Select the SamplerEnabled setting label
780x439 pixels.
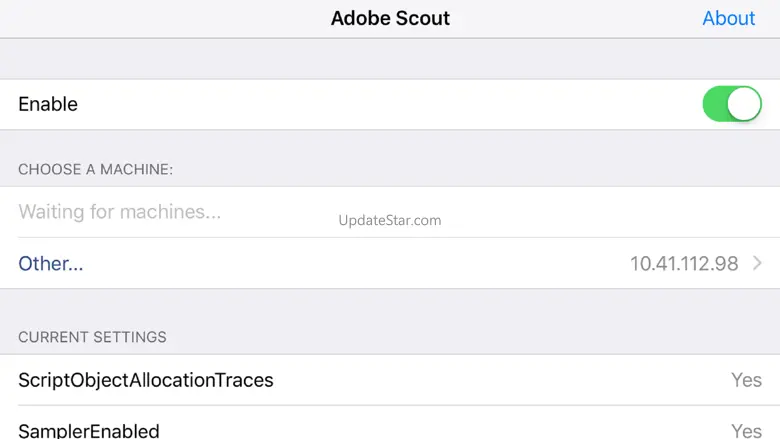tap(89, 431)
